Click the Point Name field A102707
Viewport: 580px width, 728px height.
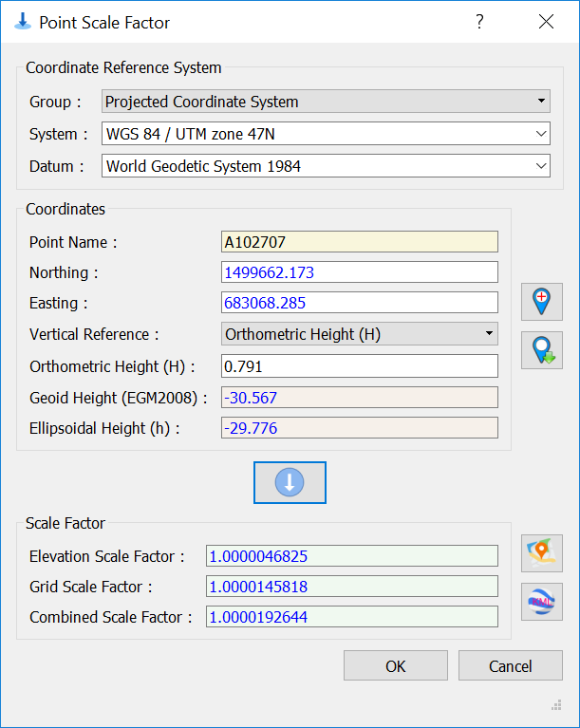click(360, 242)
